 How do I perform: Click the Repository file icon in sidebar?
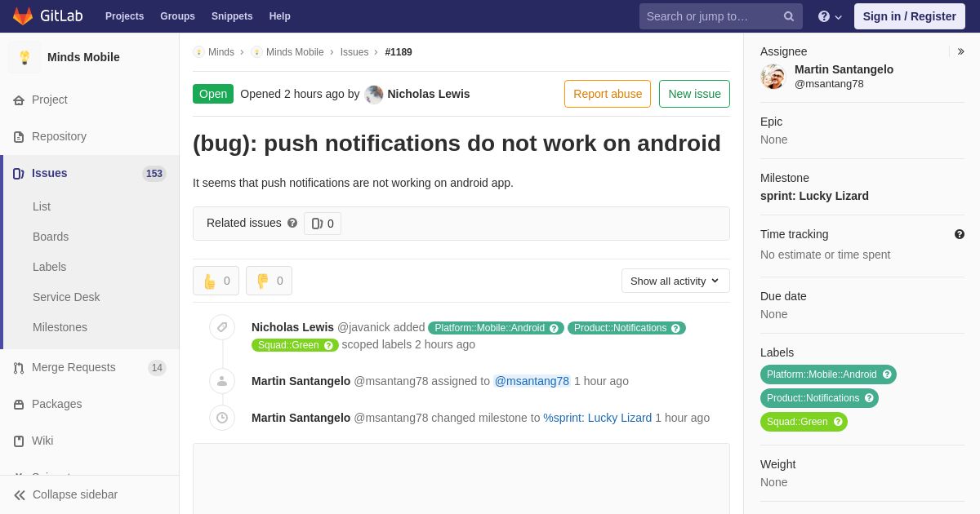(19, 137)
